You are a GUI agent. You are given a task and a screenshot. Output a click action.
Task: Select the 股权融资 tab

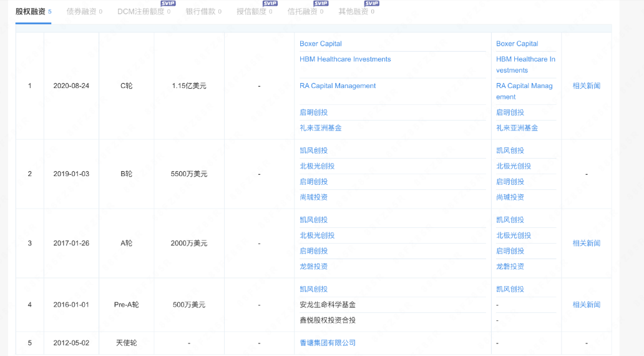tap(33, 11)
